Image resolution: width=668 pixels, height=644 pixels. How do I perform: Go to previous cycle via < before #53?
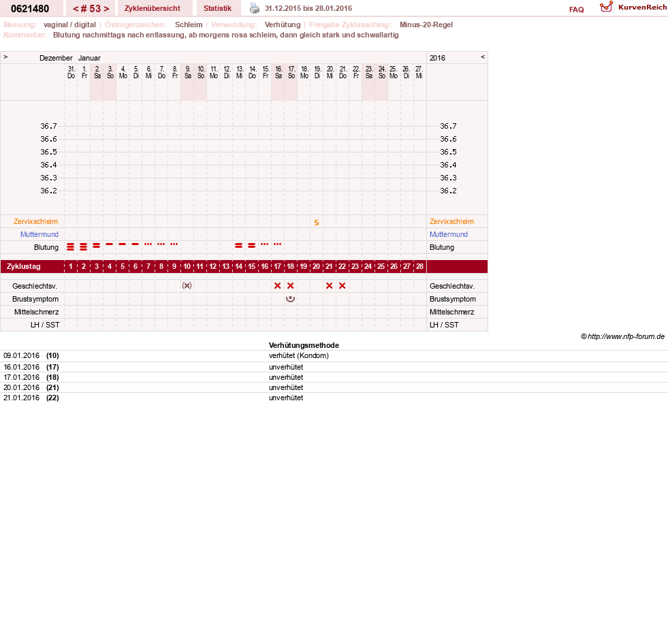tap(76, 9)
